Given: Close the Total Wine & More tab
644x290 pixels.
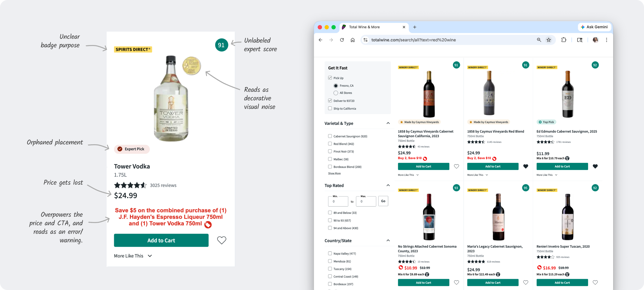Looking at the screenshot, I should coord(404,27).
